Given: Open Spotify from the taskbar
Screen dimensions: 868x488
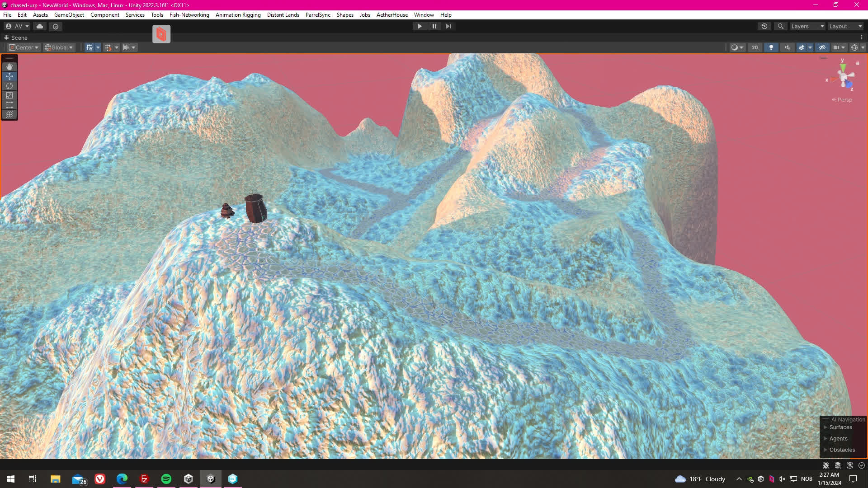Looking at the screenshot, I should coord(166,479).
